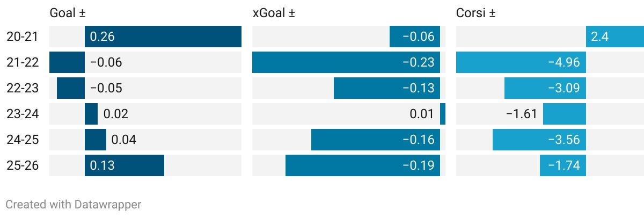Click the 0.26 Goal ± bar

(163, 37)
